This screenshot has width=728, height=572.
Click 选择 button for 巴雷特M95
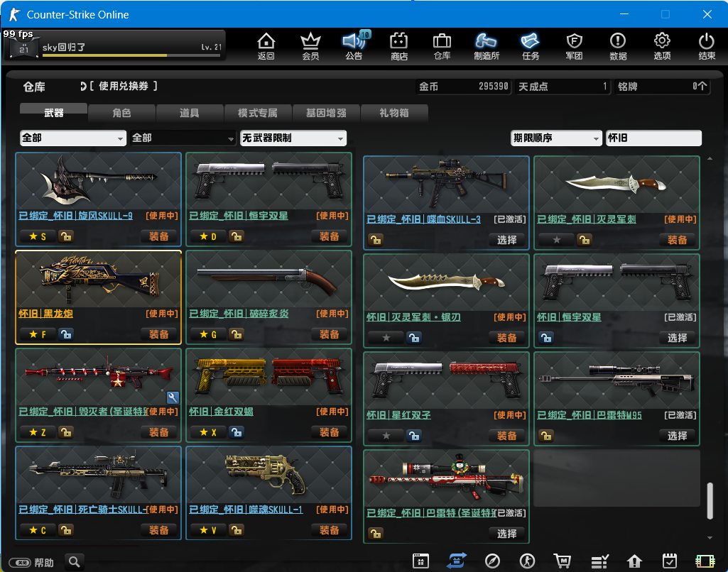tap(677, 436)
